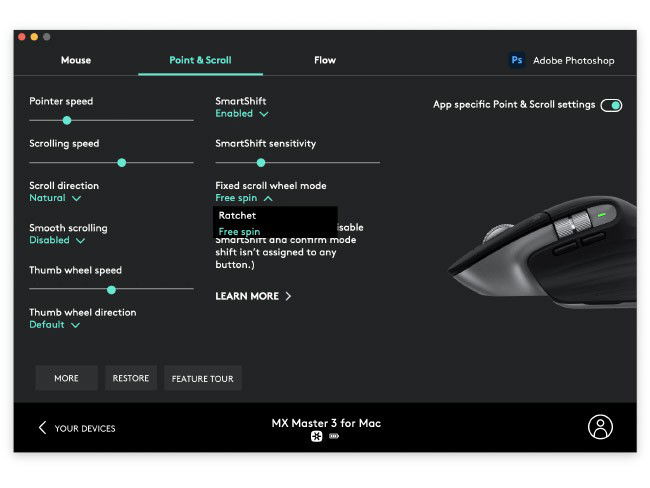Click the Adobe Photoshop application label
650x488 pixels.
[x=574, y=61]
